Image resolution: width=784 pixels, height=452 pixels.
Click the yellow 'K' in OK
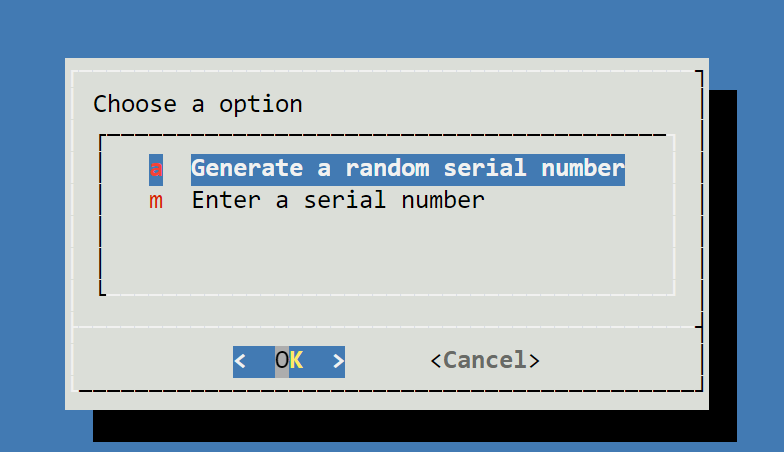296,361
